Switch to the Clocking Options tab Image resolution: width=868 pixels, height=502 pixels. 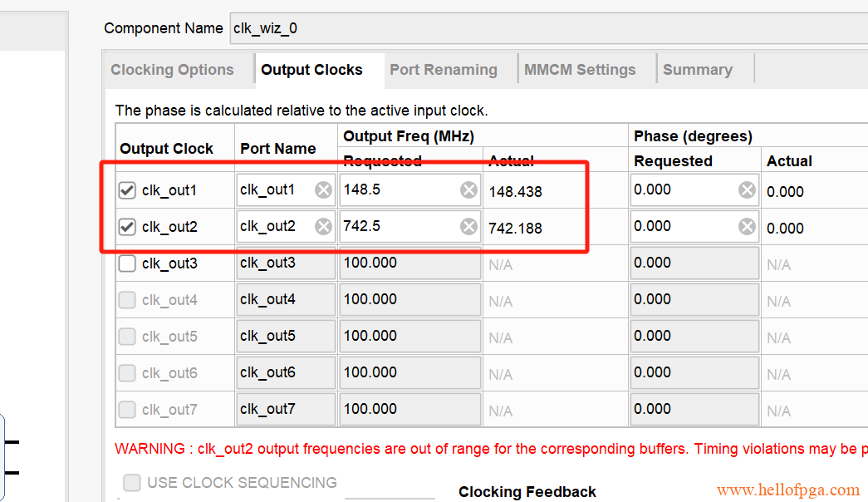[x=172, y=70]
